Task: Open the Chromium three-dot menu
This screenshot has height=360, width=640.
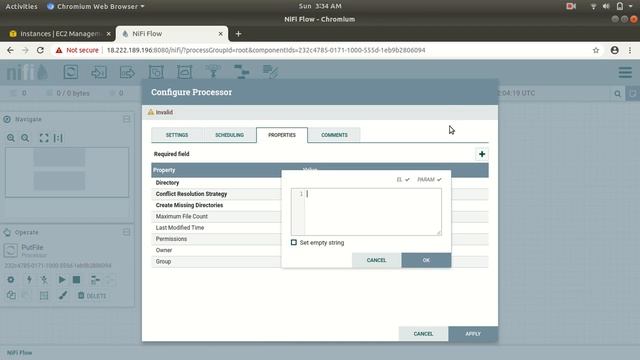Action: coord(630,50)
